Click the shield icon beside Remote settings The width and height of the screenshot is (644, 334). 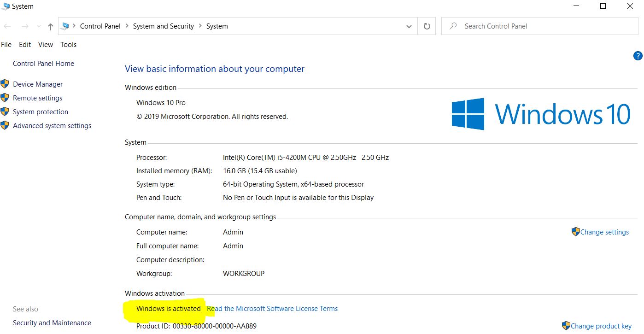click(5, 98)
